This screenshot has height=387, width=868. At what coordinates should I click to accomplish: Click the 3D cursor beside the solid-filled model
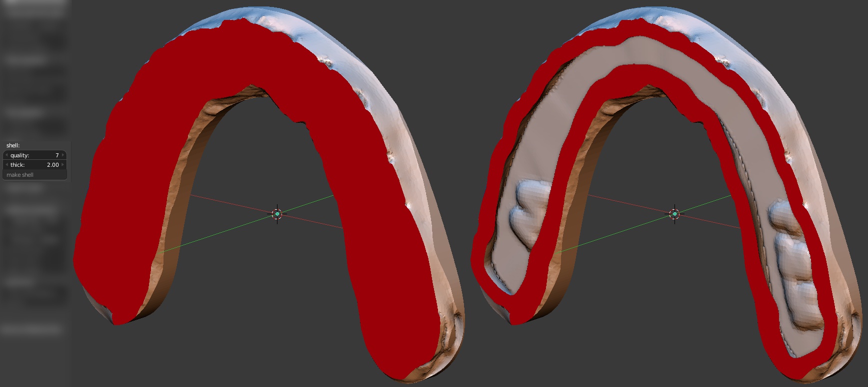point(277,214)
